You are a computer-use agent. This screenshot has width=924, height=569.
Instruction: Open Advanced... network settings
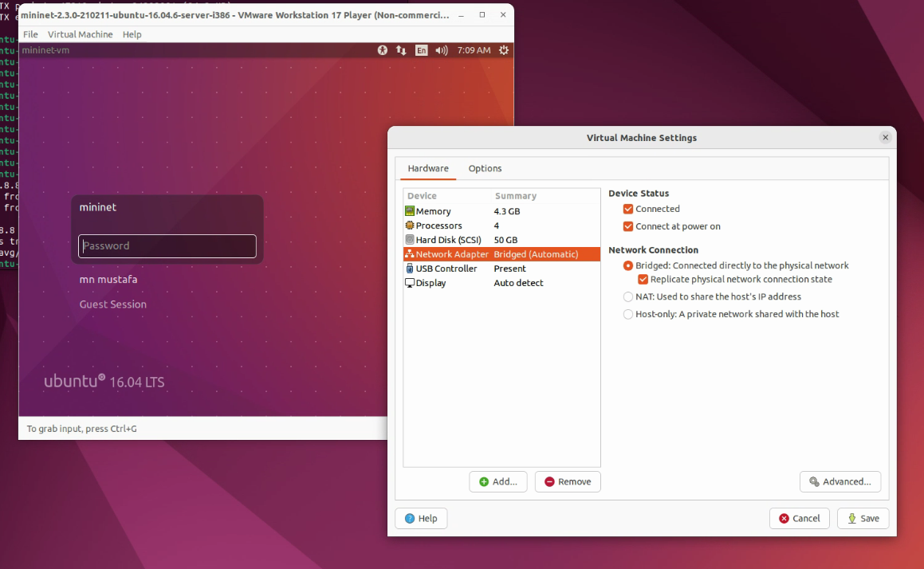point(839,482)
